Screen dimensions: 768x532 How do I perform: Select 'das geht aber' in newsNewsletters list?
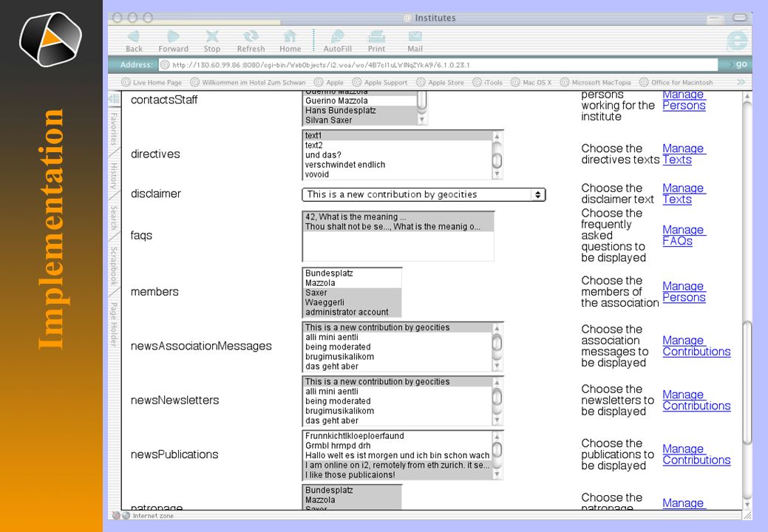tap(398, 421)
